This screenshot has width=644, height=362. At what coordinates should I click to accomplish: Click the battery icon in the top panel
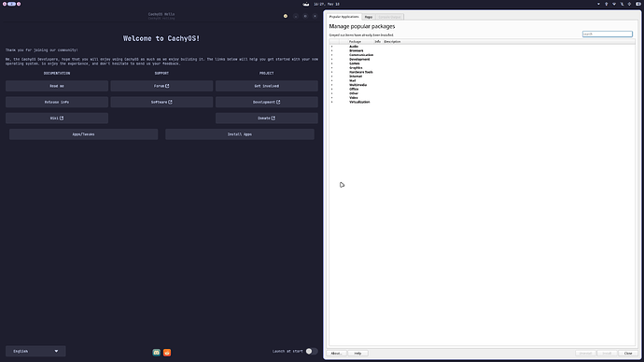[x=638, y=4]
